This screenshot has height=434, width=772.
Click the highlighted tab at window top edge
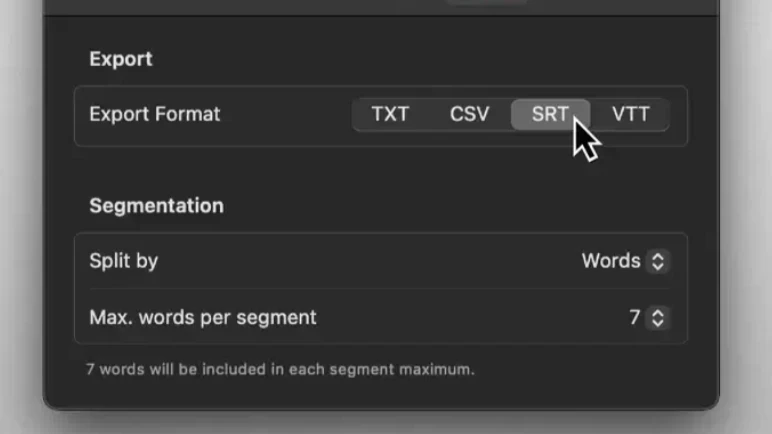tap(486, 2)
